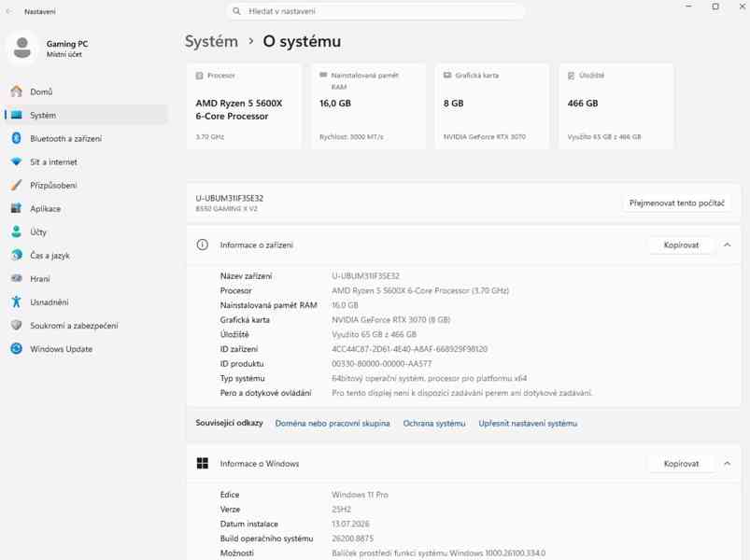Image resolution: width=750 pixels, height=560 pixels.
Task: Click the AMD Ryzen 5 5600X processor card
Action: click(244, 106)
